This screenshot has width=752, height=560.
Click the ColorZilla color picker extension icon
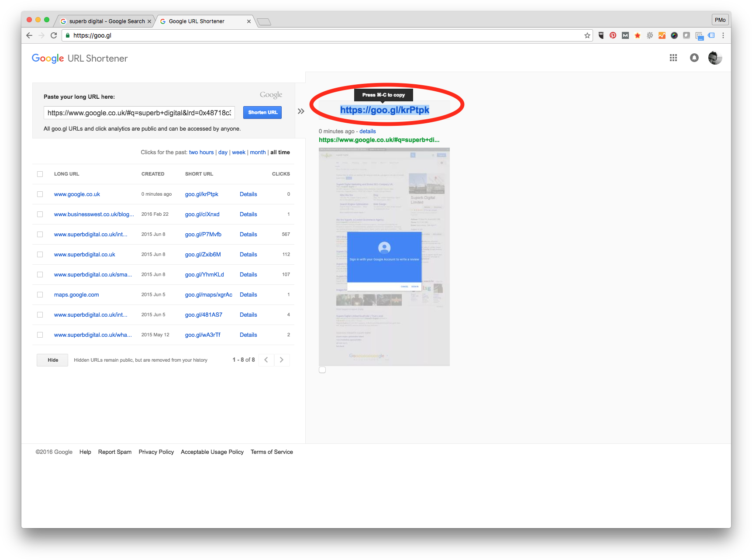click(674, 35)
